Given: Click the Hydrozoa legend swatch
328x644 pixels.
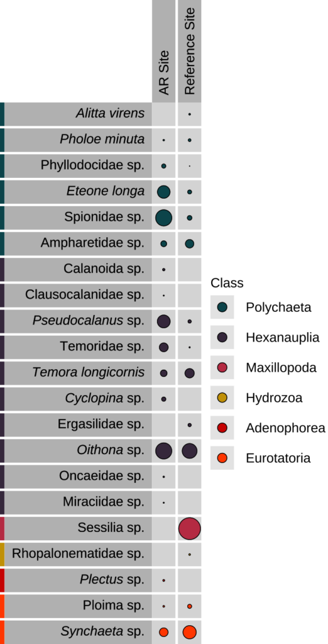Looking at the screenshot, I should (222, 397).
